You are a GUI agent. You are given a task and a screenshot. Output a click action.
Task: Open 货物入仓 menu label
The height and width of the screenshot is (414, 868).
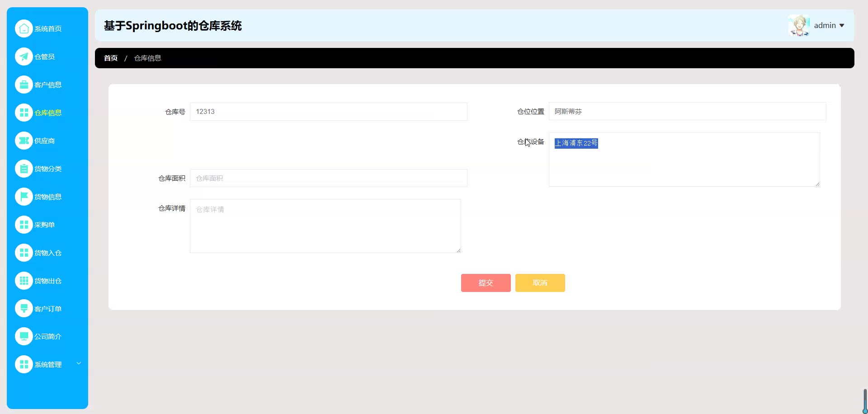48,253
